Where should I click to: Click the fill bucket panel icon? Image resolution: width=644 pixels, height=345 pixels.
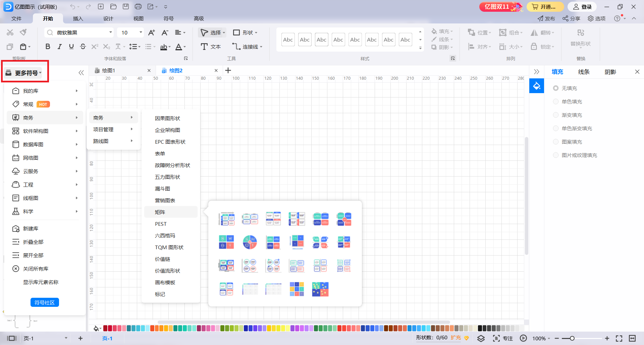click(537, 86)
